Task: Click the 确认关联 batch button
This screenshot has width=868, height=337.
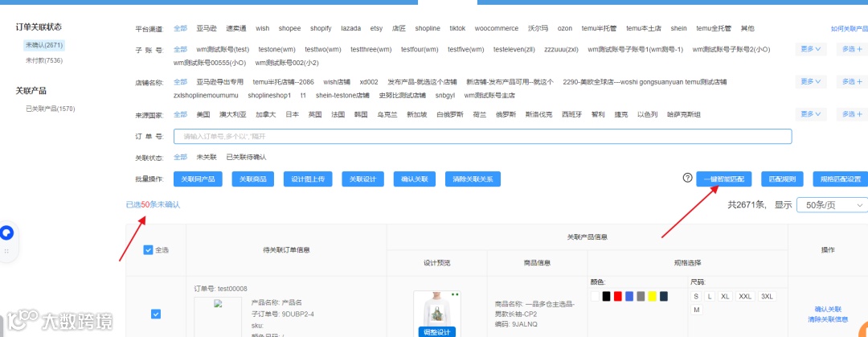Action: tap(414, 179)
